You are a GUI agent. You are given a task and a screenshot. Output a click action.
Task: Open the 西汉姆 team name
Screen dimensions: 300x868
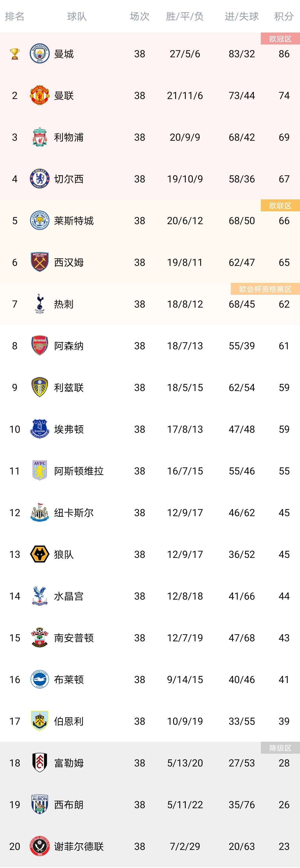pyautogui.click(x=69, y=263)
